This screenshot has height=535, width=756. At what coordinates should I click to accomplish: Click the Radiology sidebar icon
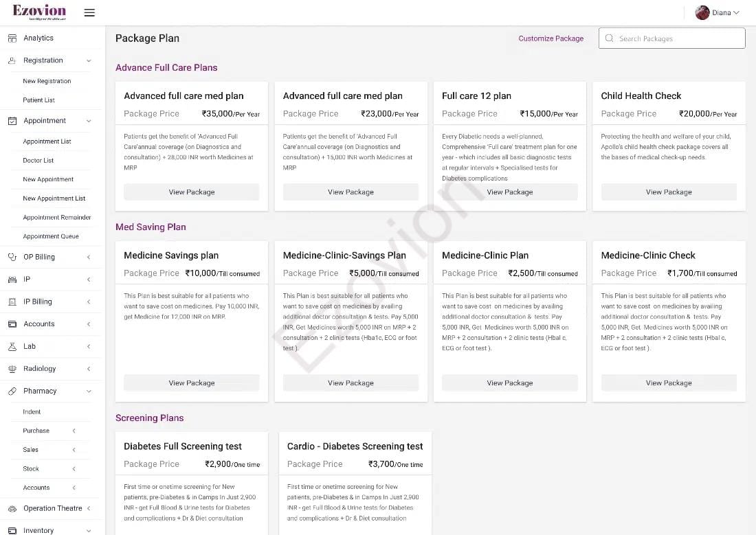point(12,369)
